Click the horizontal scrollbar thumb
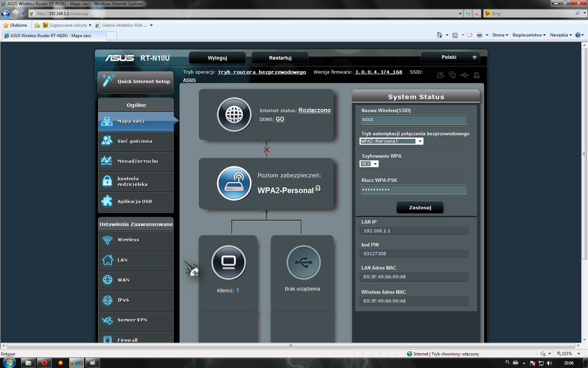The width and height of the screenshot is (588, 368). click(290, 346)
